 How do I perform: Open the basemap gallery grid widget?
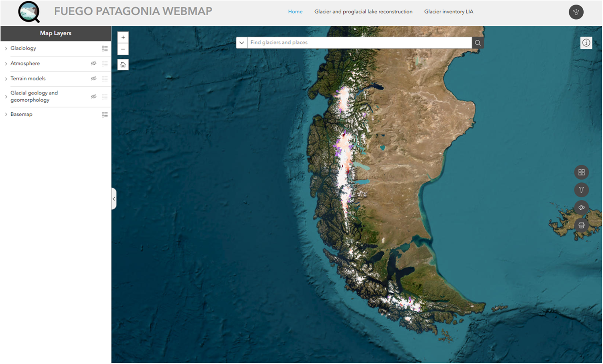[x=581, y=172]
